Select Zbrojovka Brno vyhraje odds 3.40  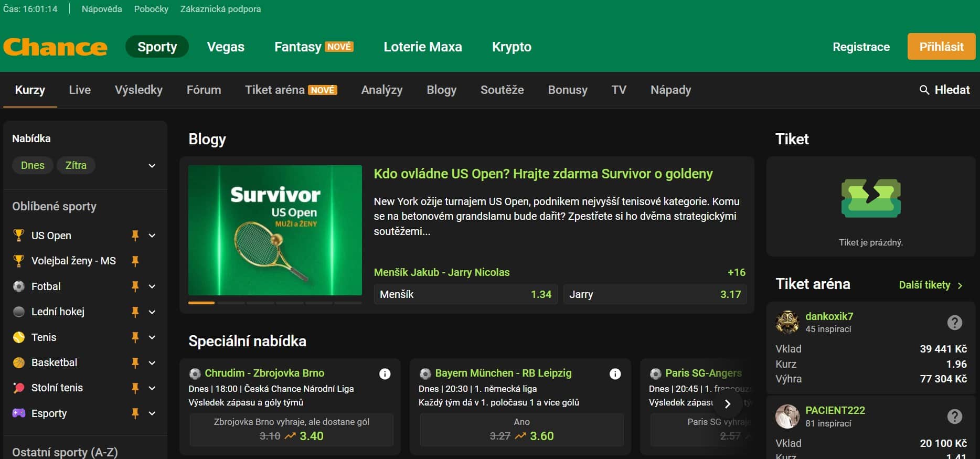click(291, 430)
